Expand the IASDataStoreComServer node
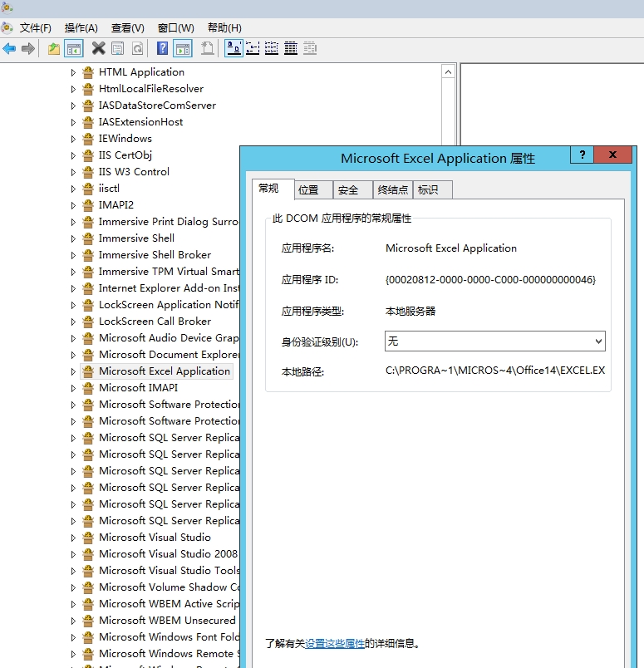 point(73,106)
